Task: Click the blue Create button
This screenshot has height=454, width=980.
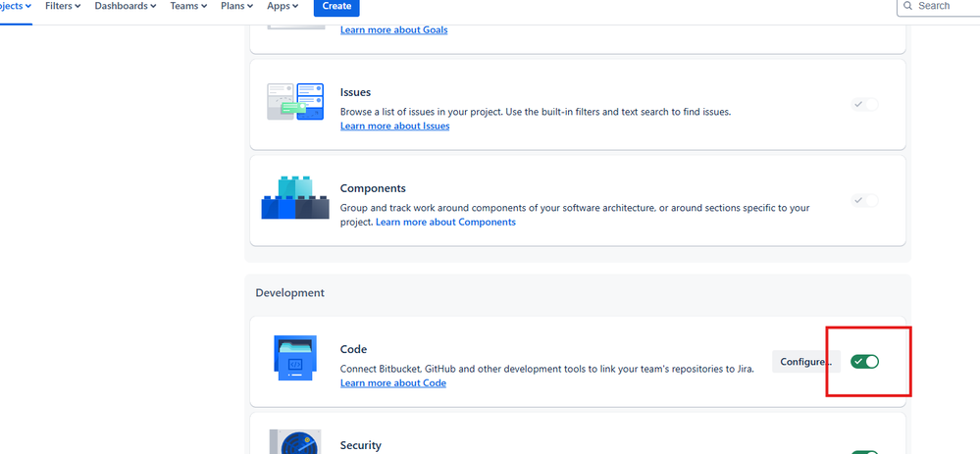Action: pyautogui.click(x=336, y=6)
